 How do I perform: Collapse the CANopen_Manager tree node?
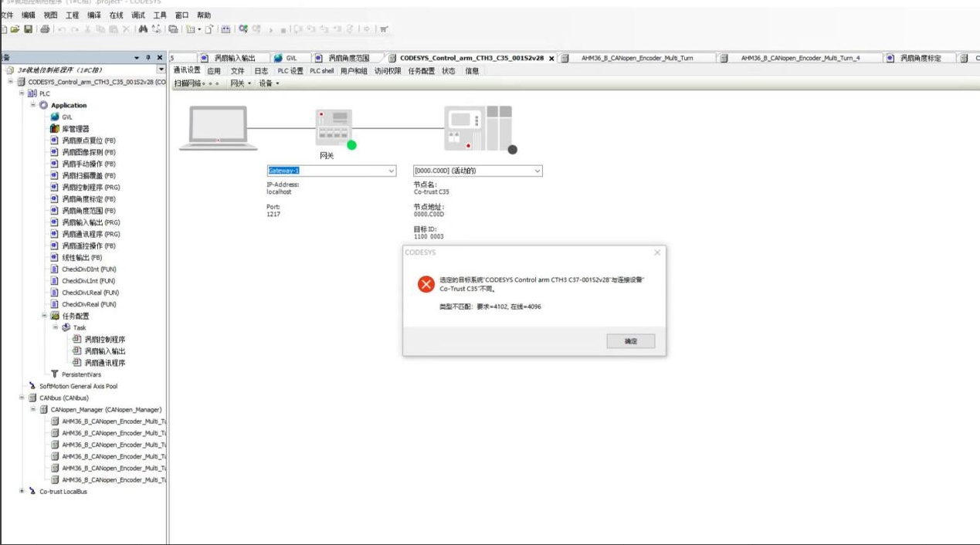point(33,409)
